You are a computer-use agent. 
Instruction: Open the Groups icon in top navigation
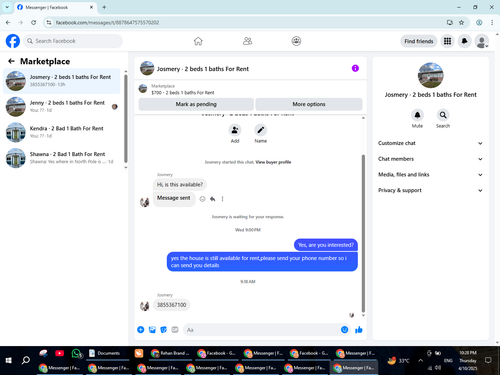[296, 41]
